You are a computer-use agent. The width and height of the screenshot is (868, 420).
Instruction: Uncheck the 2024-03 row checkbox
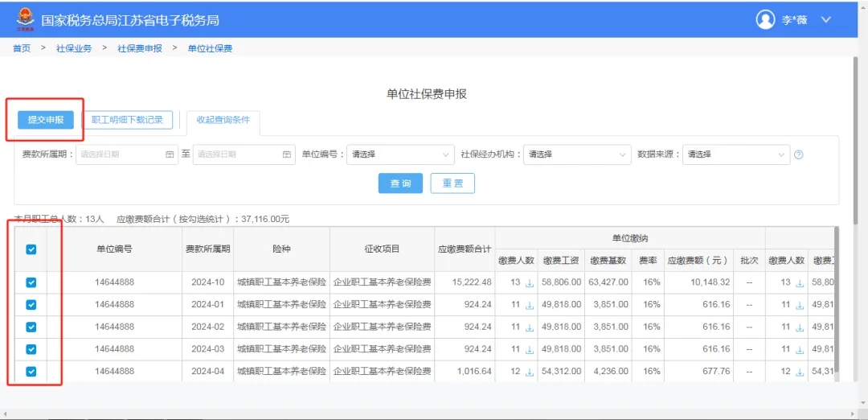click(31, 349)
